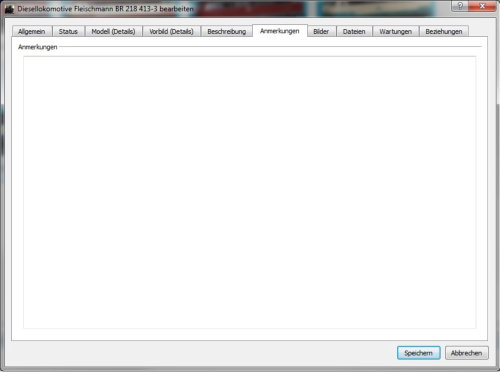Focus the Anmerkungen text area

250,192
